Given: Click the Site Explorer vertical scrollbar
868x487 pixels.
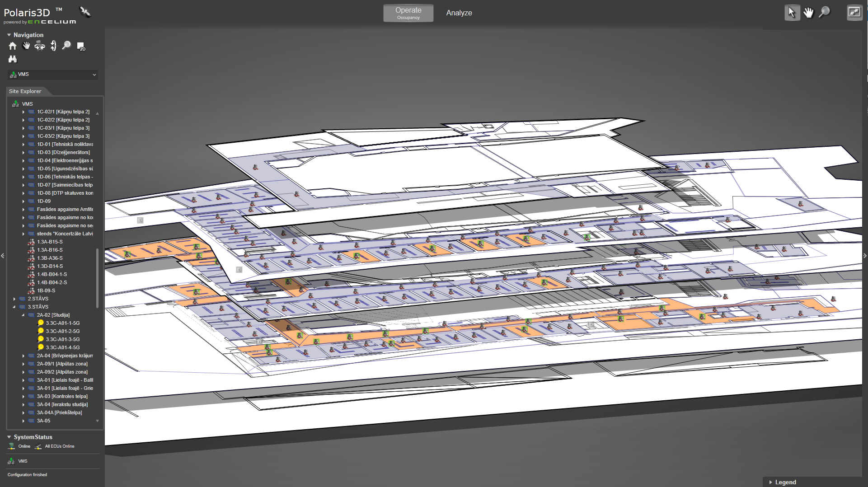Looking at the screenshot, I should 97,276.
